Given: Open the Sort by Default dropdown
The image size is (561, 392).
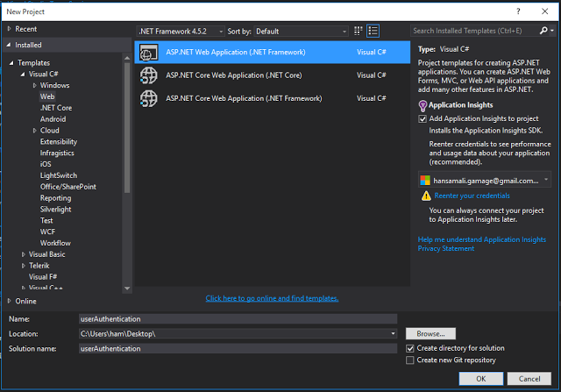Looking at the screenshot, I should click(x=301, y=32).
